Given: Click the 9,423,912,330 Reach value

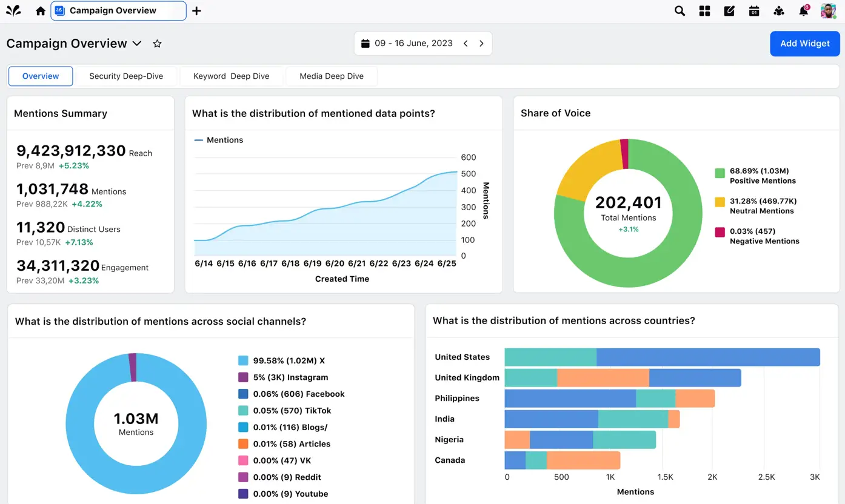Looking at the screenshot, I should click(x=71, y=151).
